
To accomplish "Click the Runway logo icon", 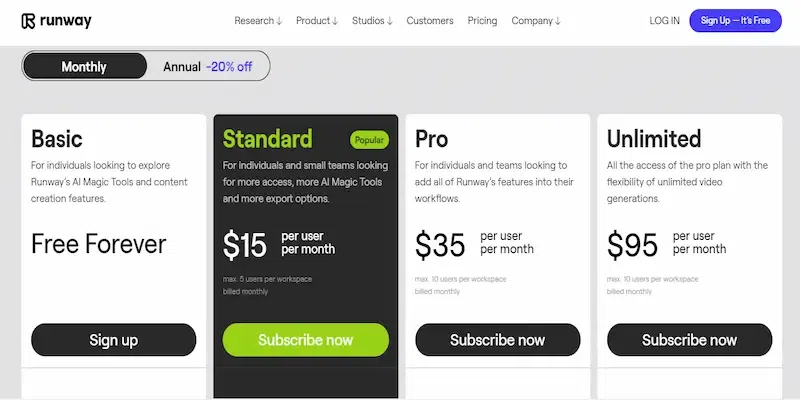I will 29,20.
